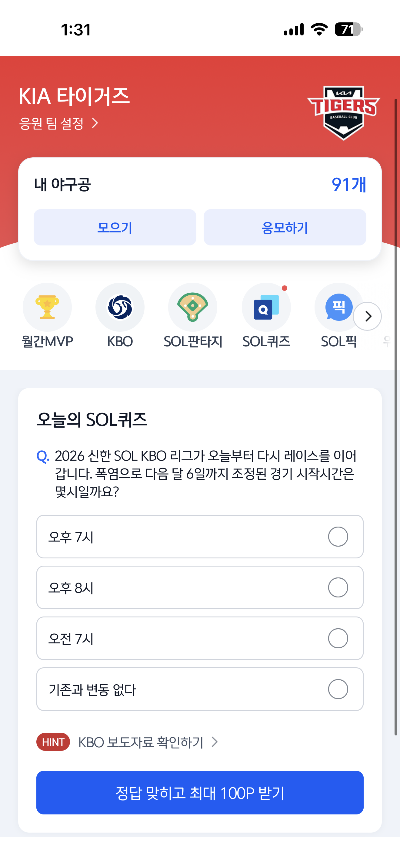Tap the KIA Tigers team logo
The height and width of the screenshot is (868, 400).
coord(343,113)
